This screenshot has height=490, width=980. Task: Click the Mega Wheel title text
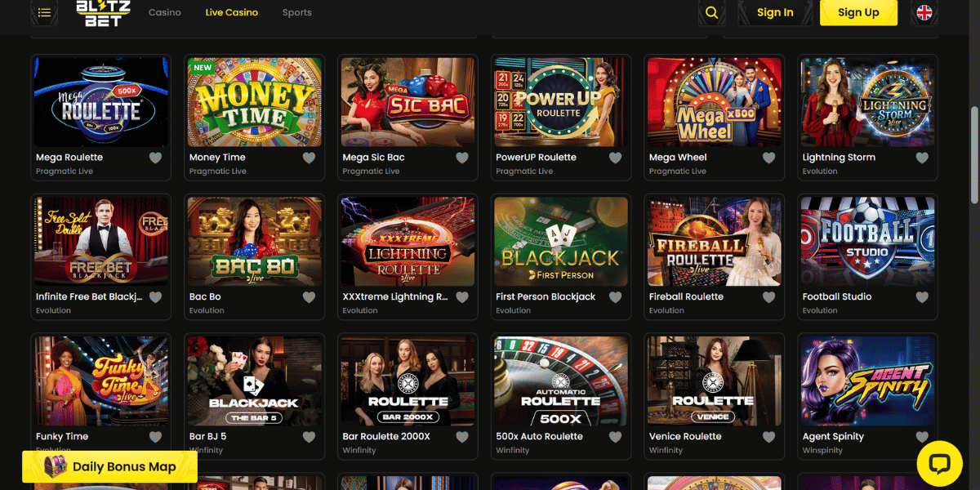[678, 158]
